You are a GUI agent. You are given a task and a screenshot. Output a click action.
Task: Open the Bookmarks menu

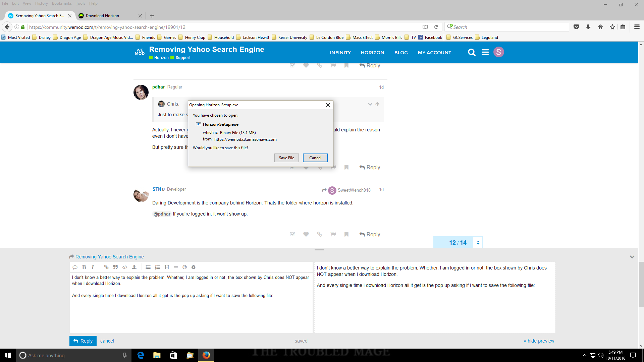tap(62, 3)
